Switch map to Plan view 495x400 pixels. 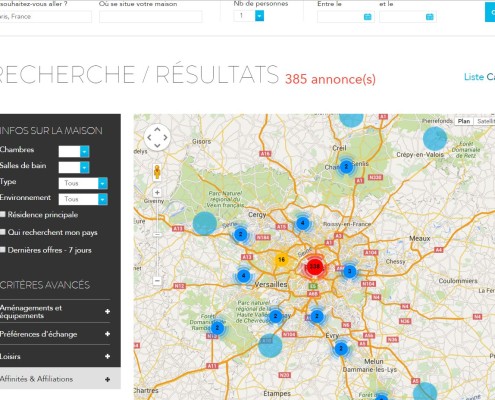click(x=464, y=121)
